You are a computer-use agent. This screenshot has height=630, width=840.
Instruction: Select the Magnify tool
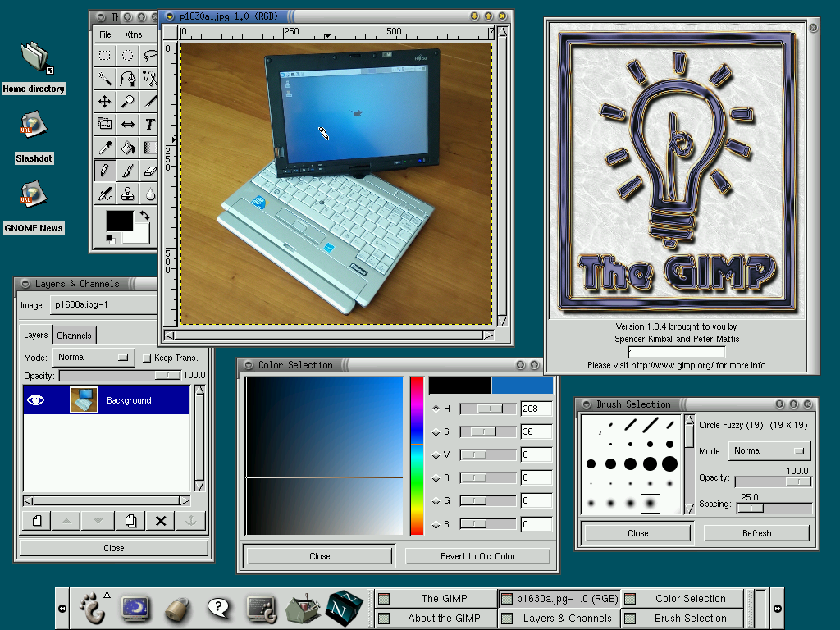(x=126, y=101)
